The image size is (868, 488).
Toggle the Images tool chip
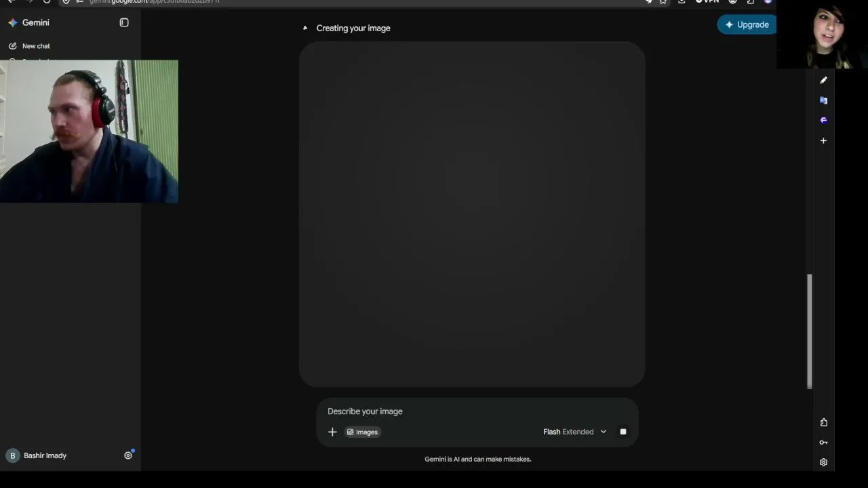pyautogui.click(x=362, y=432)
